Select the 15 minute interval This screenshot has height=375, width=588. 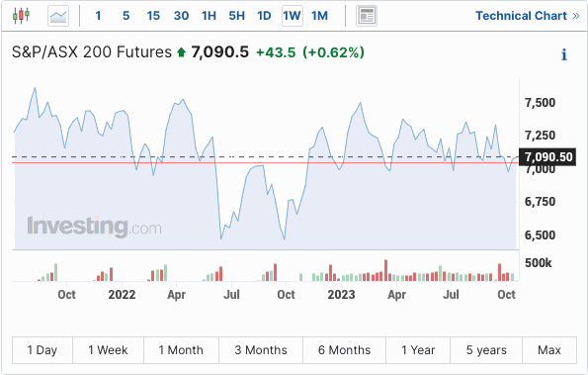tap(153, 16)
